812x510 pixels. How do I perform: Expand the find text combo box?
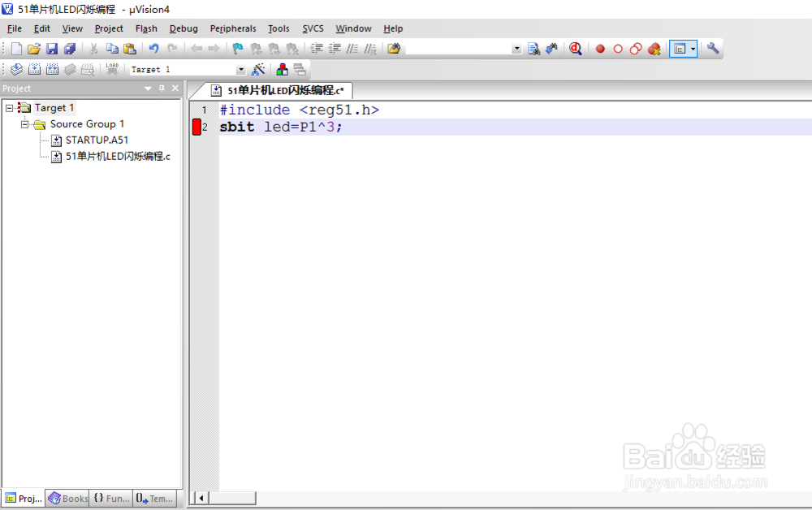click(x=516, y=49)
